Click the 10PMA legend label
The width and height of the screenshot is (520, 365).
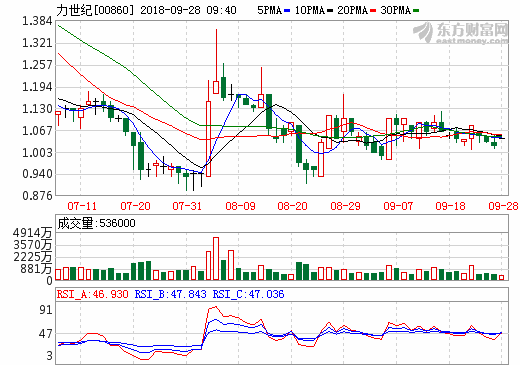coord(310,10)
